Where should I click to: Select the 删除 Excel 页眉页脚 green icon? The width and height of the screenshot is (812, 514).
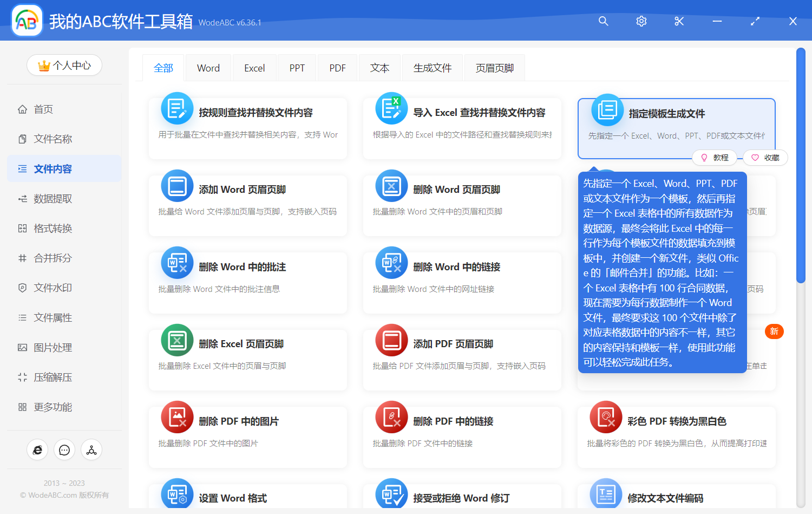click(x=177, y=340)
